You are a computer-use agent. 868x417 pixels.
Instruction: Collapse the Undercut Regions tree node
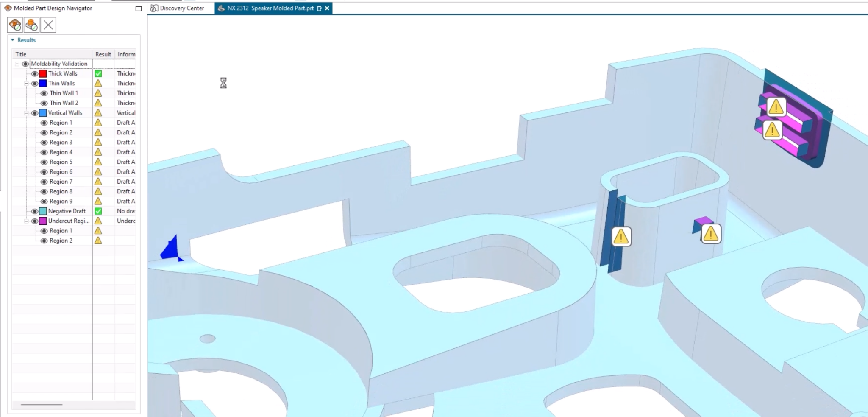coord(26,221)
